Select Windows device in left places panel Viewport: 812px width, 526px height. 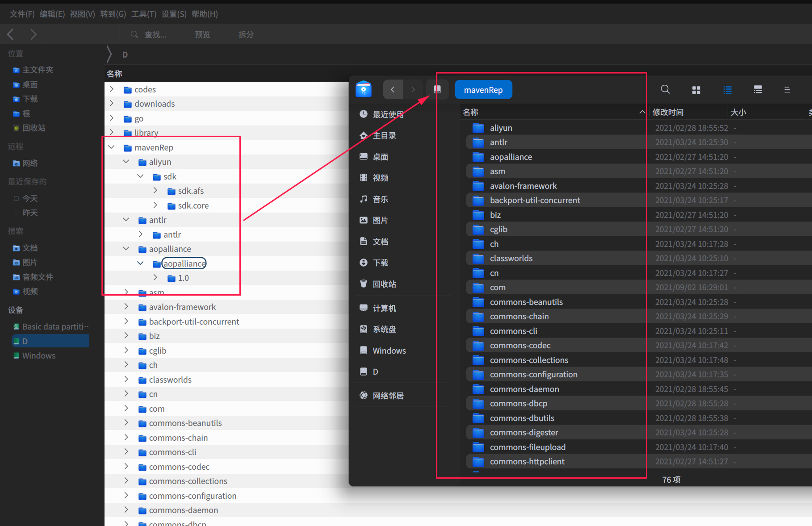tap(39, 356)
